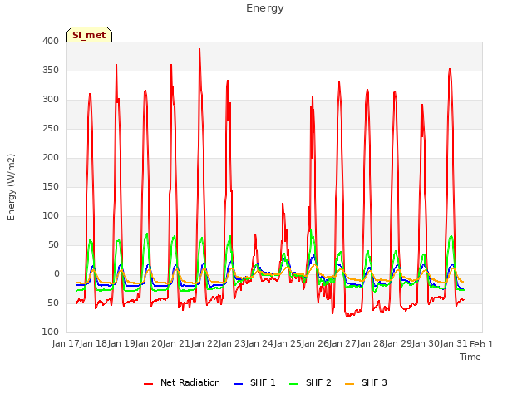The image size is (532, 399).
Task: Click the 0 y-axis tick label
Action: (x=57, y=274)
